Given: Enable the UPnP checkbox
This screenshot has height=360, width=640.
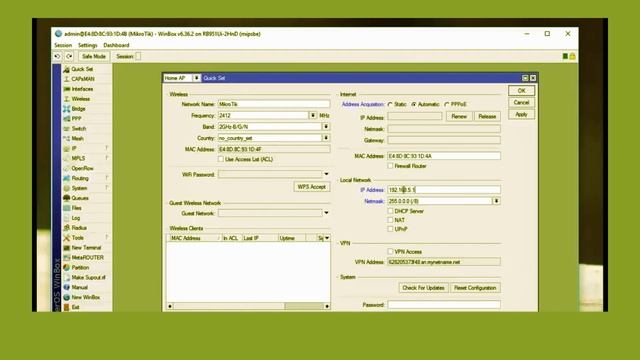Looking at the screenshot, I should click(x=391, y=229).
